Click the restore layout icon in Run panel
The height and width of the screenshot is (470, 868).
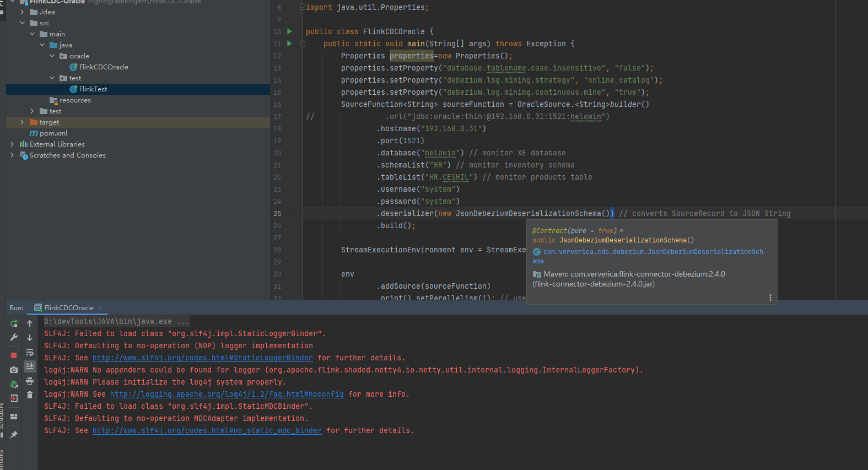(x=14, y=417)
